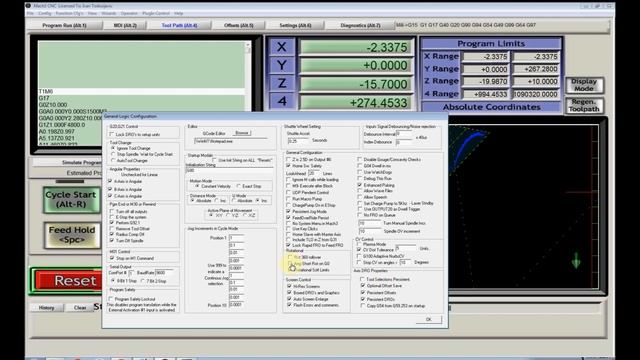This screenshot has height=360, width=640.
Task: Open the Config menu
Action: 44,13
